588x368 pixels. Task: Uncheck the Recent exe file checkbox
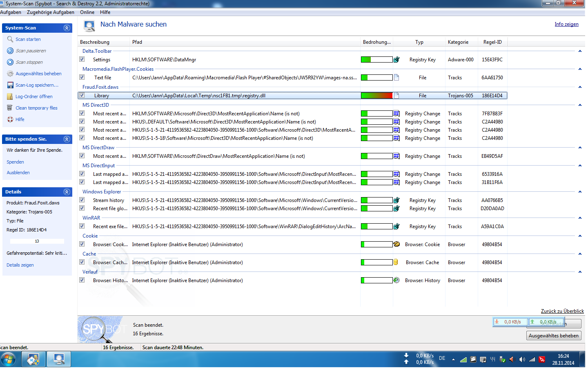82,226
